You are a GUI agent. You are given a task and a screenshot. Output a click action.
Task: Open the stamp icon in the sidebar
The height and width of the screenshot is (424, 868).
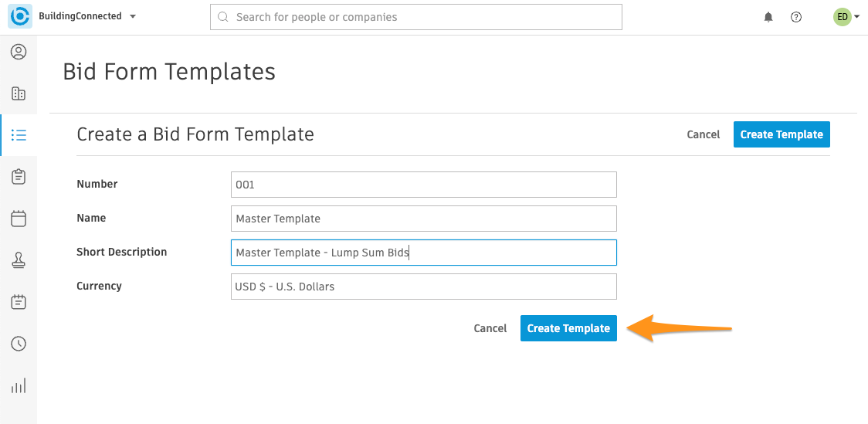point(19,260)
